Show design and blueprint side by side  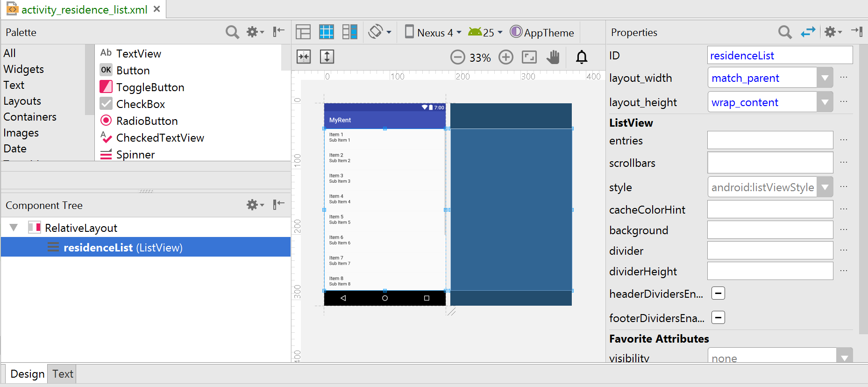(349, 32)
